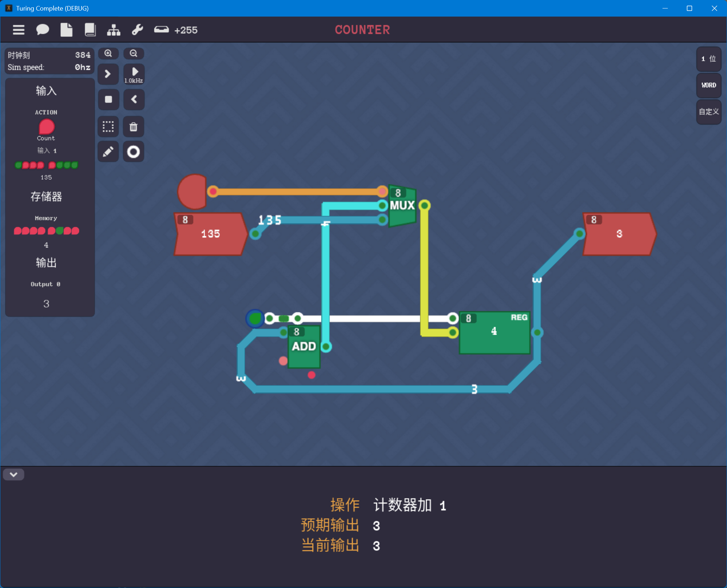Screen dimensions: 727x588
Task: Open the wrench settings icon
Action: pyautogui.click(x=137, y=30)
